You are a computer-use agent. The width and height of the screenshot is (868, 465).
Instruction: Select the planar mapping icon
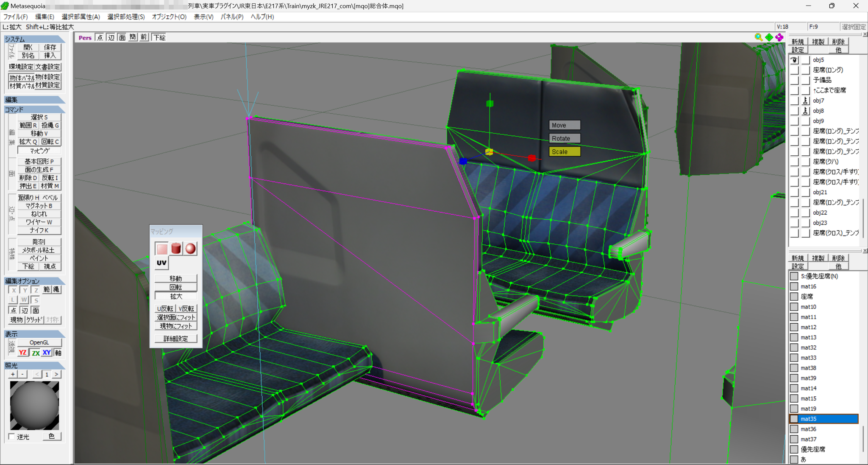click(162, 249)
